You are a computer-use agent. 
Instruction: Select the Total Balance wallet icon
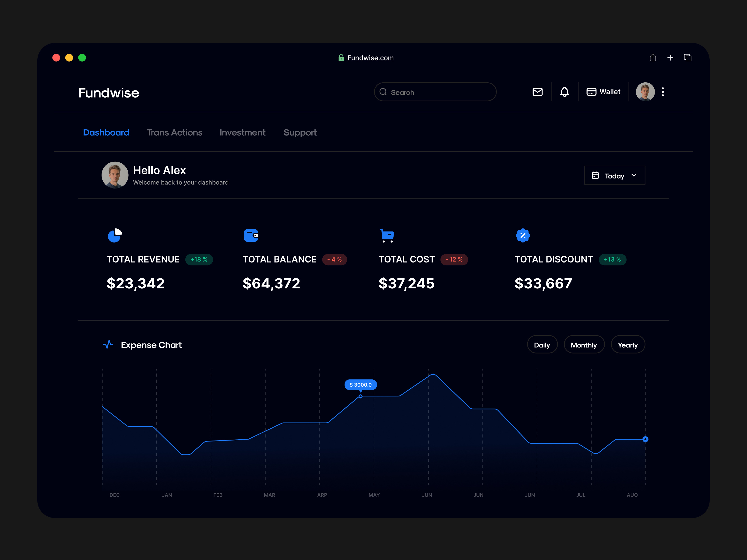pos(251,235)
